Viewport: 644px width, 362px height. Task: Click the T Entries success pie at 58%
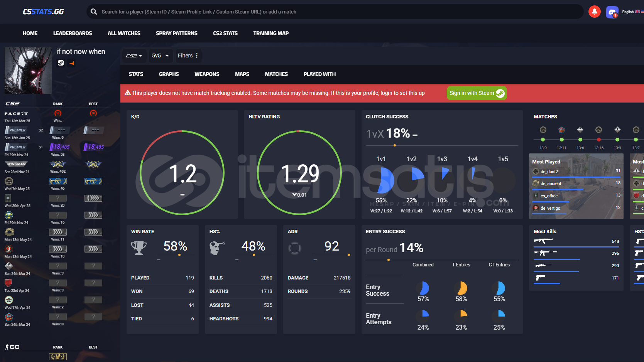[461, 288]
